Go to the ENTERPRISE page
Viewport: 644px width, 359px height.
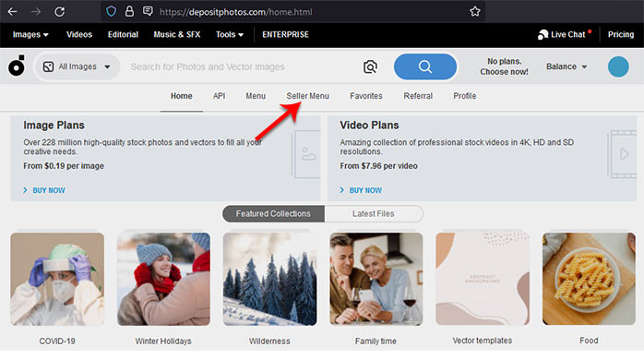click(285, 34)
